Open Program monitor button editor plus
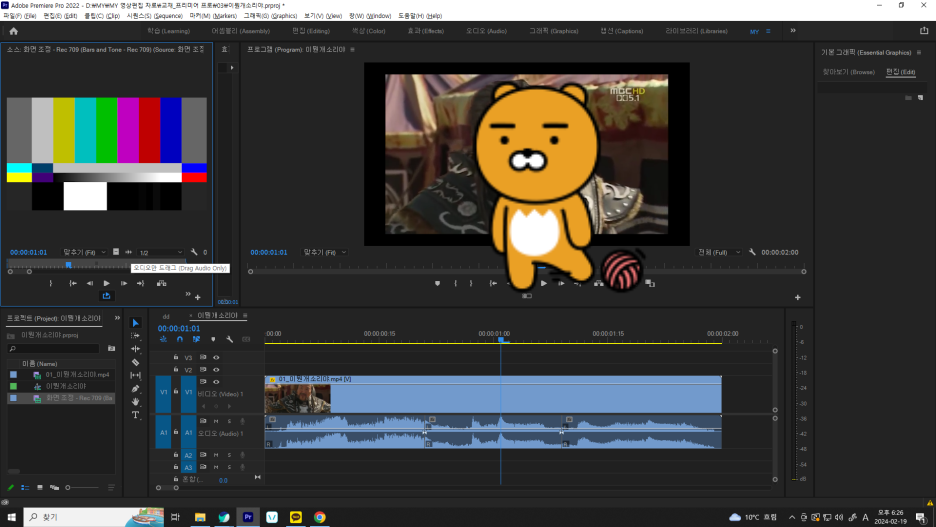The image size is (936, 527). click(798, 297)
